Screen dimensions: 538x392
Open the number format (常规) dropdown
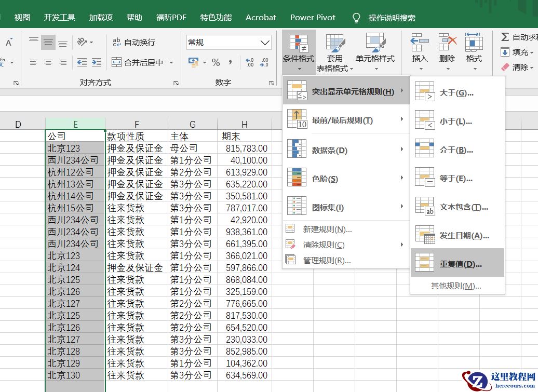pos(265,43)
